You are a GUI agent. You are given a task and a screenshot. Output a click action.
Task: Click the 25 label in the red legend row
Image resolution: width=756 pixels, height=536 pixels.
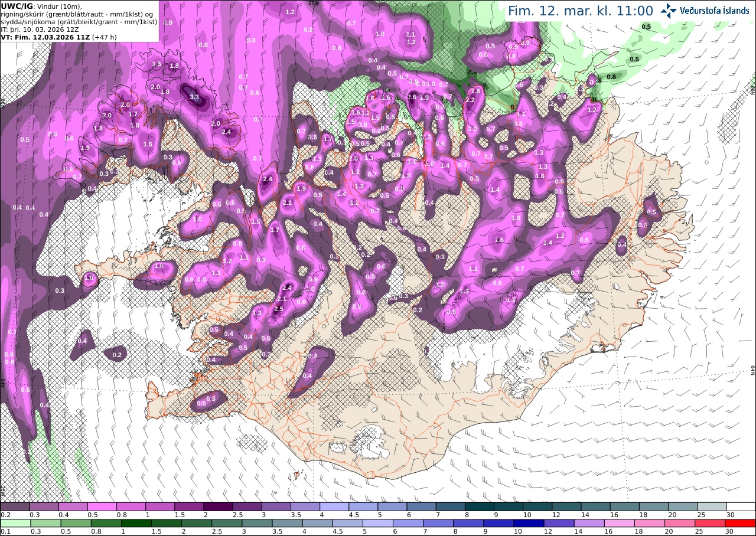(x=699, y=531)
